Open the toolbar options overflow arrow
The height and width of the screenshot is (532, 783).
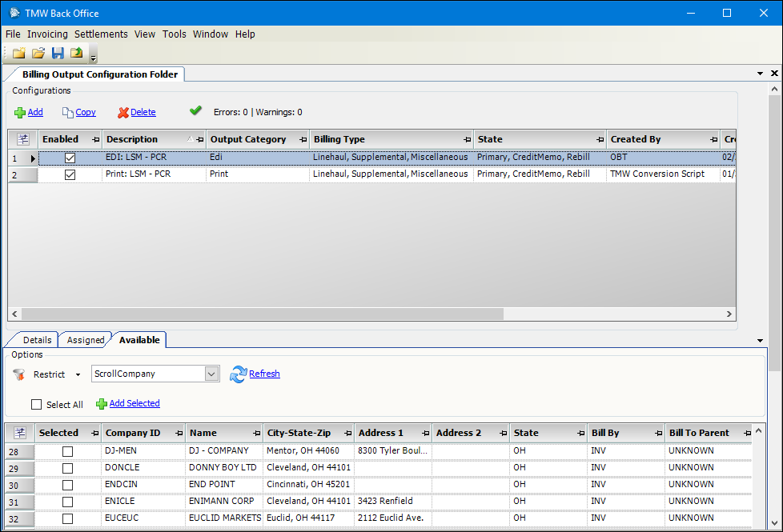(94, 56)
